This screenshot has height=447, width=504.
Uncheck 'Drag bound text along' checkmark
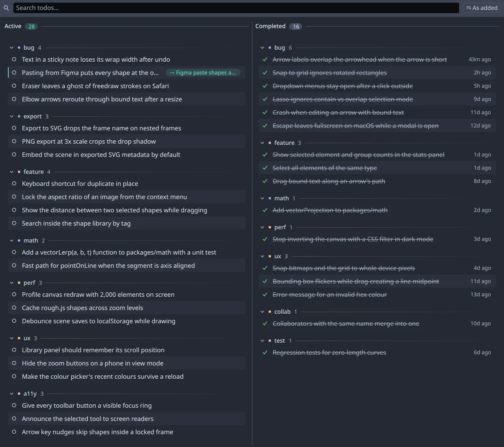pos(265,181)
